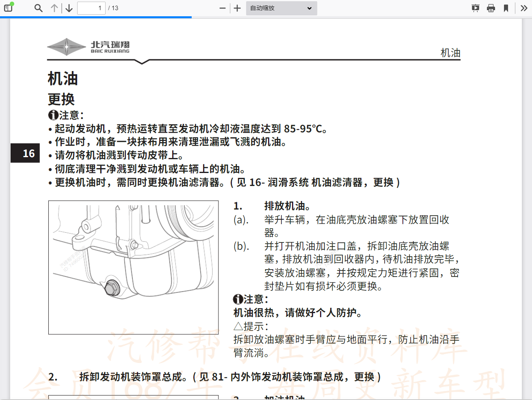
Task: Zoom out of the document
Action: click(222, 8)
